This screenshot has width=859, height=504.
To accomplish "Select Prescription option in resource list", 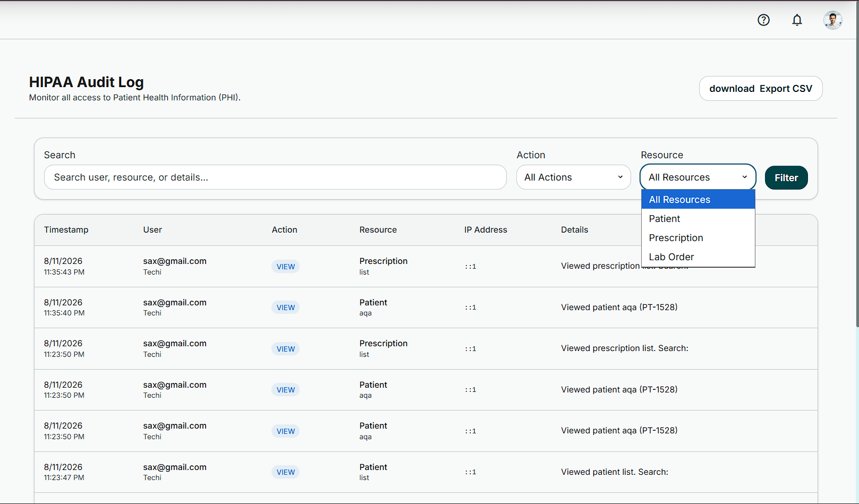I will click(x=698, y=238).
